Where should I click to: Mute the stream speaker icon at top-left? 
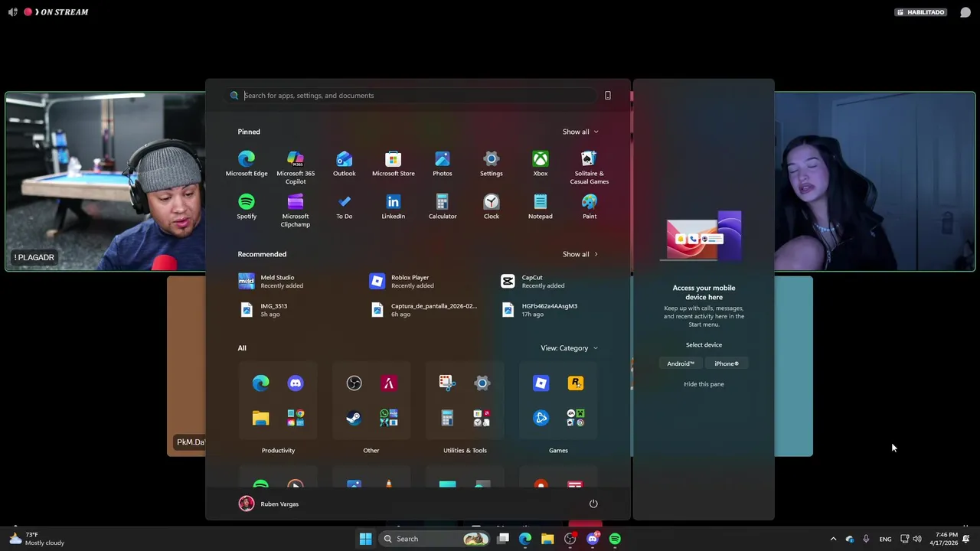[x=13, y=12]
